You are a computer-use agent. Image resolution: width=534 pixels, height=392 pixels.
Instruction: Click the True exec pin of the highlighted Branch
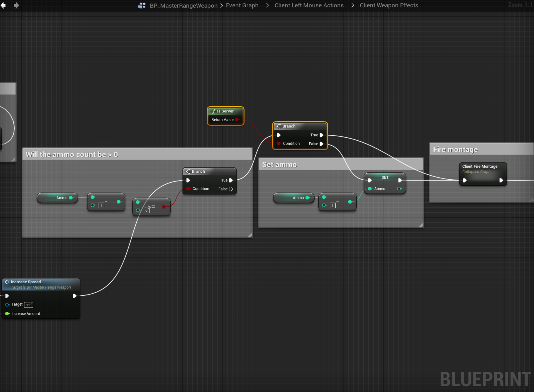[x=321, y=135]
